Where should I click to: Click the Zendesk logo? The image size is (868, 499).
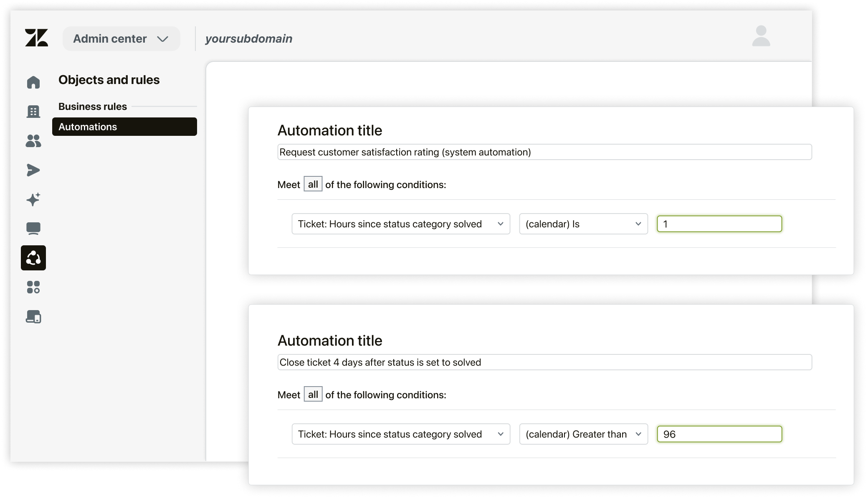coord(36,38)
